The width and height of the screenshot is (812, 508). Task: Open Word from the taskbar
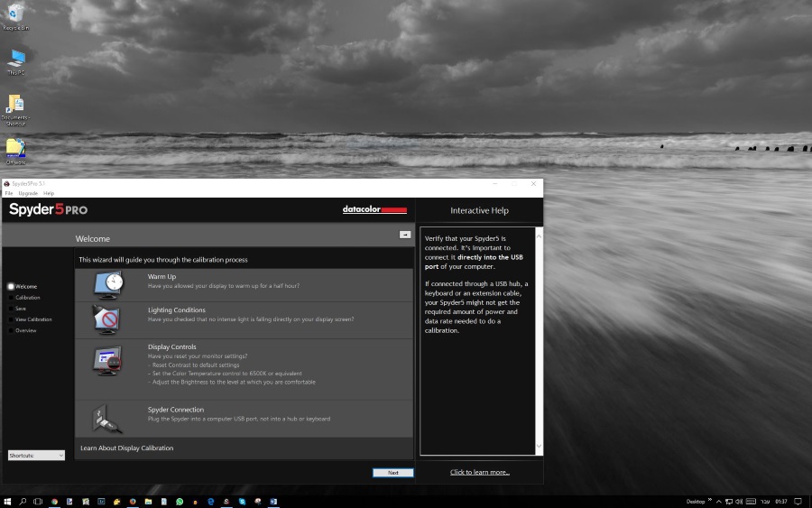(x=273, y=502)
